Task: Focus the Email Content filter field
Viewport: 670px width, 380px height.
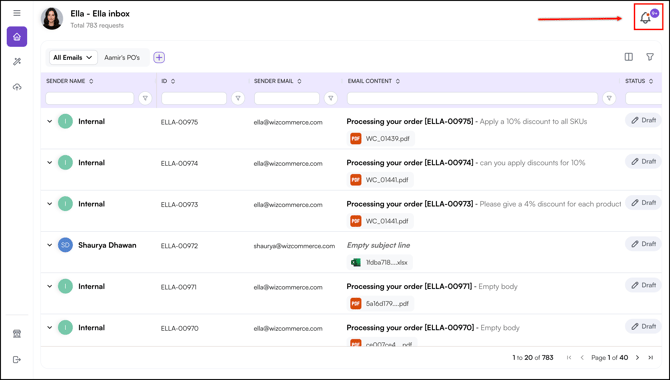Action: 473,98
